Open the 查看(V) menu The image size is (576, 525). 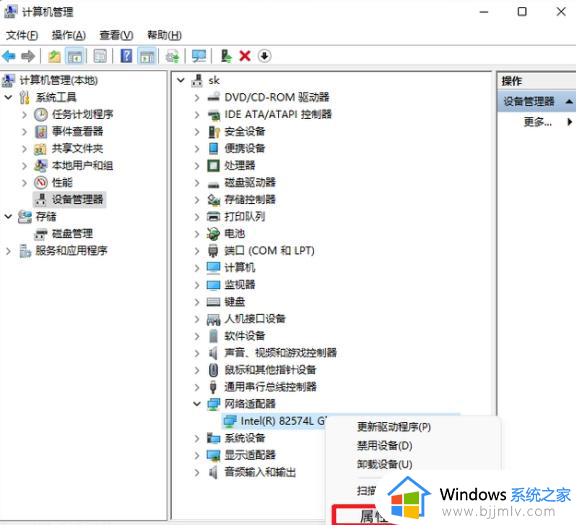pyautogui.click(x=116, y=35)
